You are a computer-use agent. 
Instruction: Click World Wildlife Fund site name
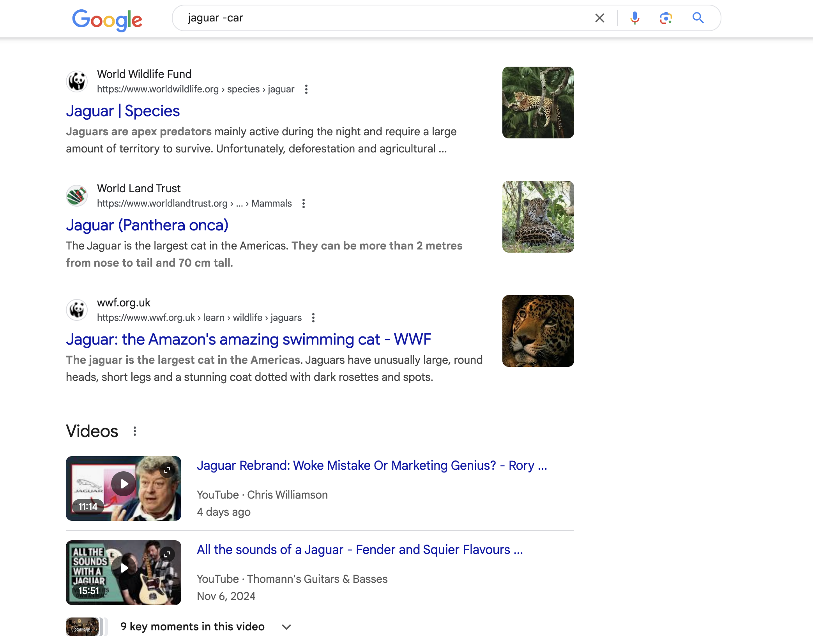144,74
